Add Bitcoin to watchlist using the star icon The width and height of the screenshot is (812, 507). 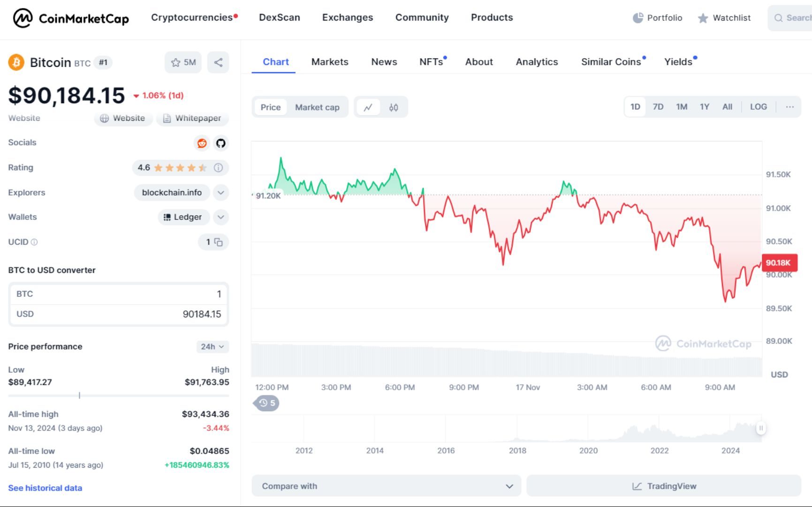pos(176,62)
